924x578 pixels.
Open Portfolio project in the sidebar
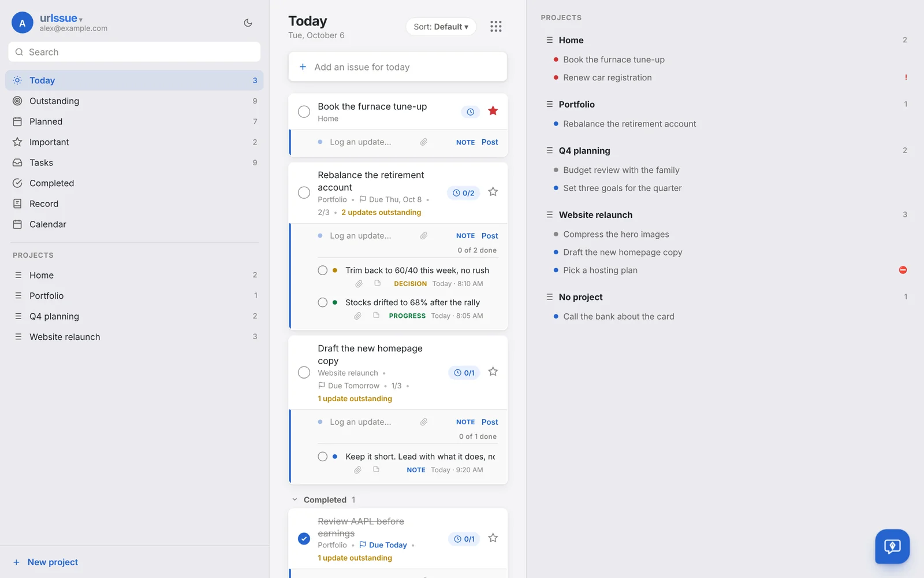click(135, 296)
